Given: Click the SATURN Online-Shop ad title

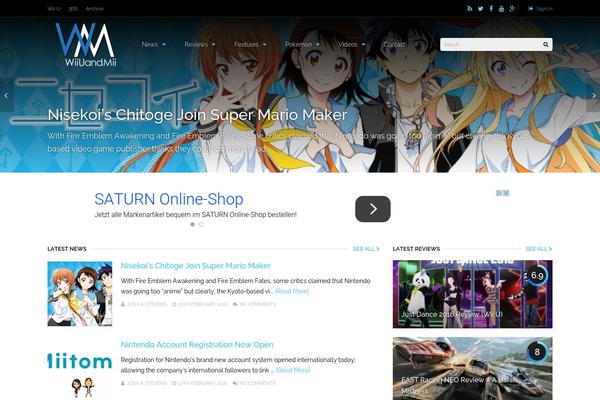Looking at the screenshot, I should 169,199.
